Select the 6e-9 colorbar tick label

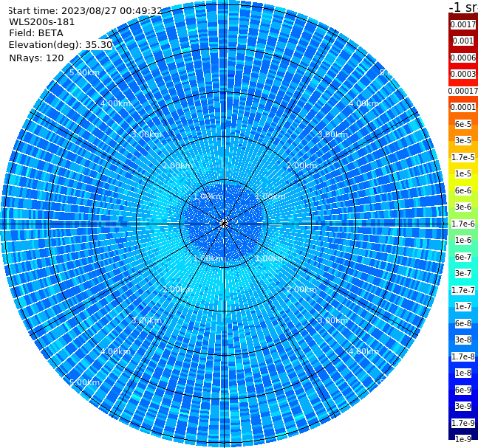(x=463, y=390)
